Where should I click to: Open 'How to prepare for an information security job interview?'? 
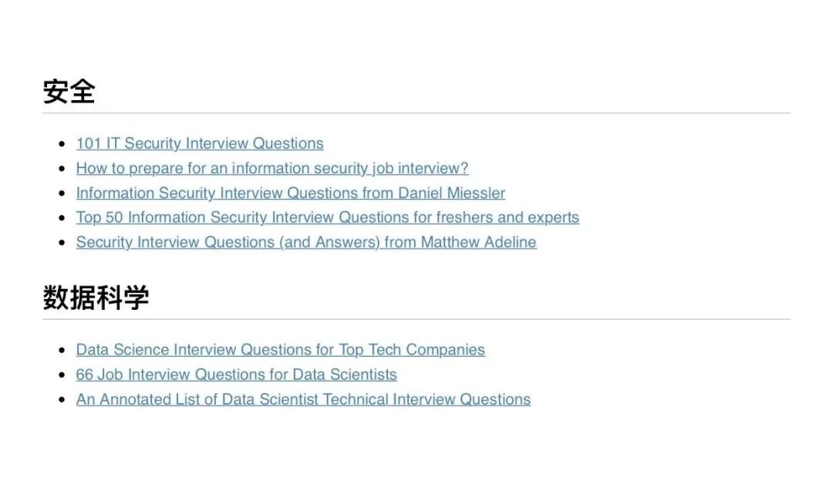click(x=272, y=168)
